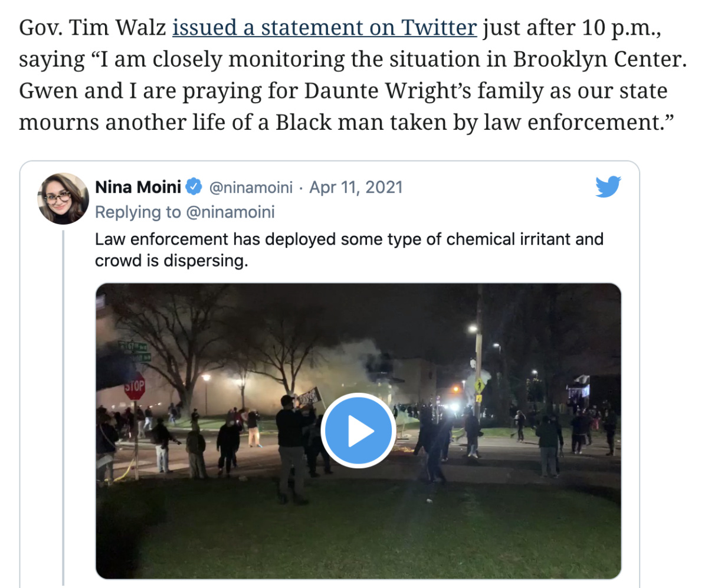Open Nina Moini's profile avatar photo

(63, 198)
